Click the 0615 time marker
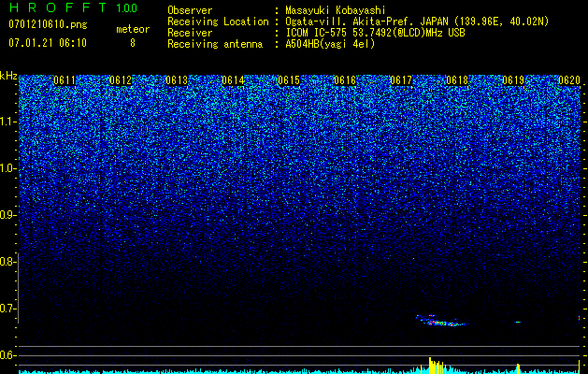The height and width of the screenshot is (374, 588). click(289, 80)
